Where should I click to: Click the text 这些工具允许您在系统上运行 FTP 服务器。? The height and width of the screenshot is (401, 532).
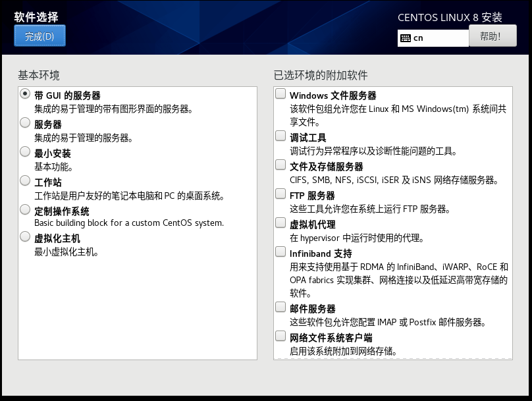(370, 209)
